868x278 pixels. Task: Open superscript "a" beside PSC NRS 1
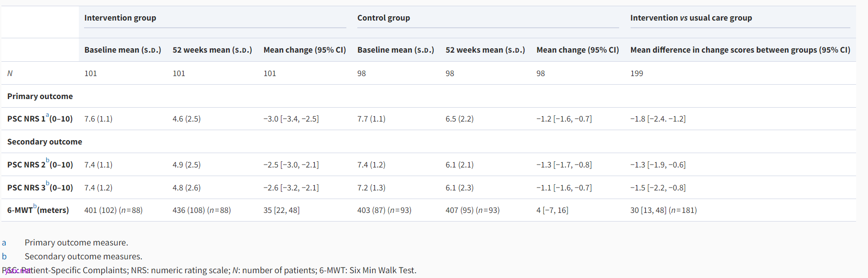pyautogui.click(x=47, y=115)
